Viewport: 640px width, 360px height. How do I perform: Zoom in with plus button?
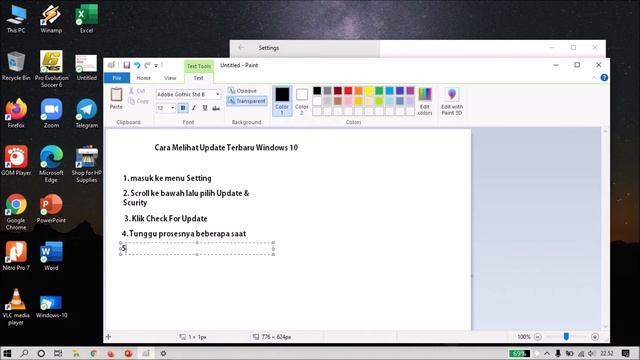(595, 337)
